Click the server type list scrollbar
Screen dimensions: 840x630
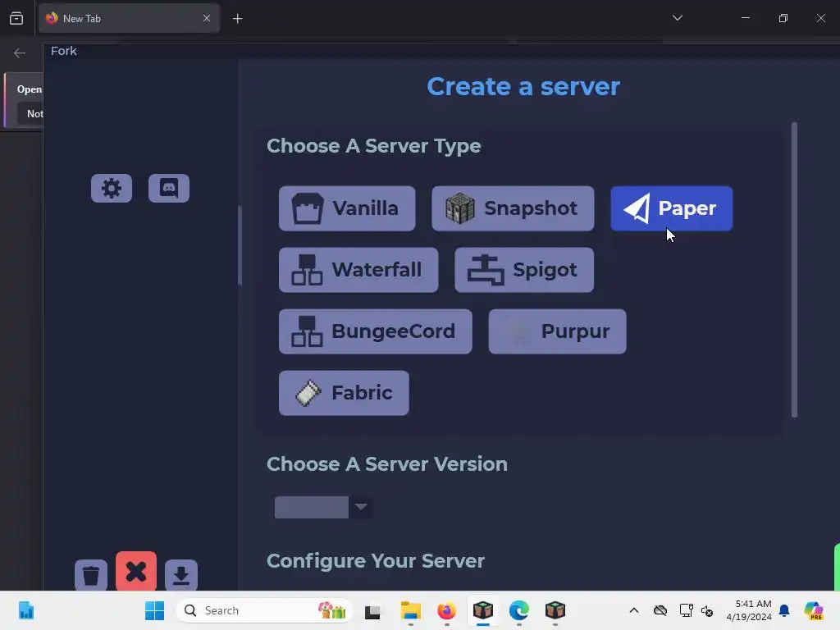[x=794, y=269]
